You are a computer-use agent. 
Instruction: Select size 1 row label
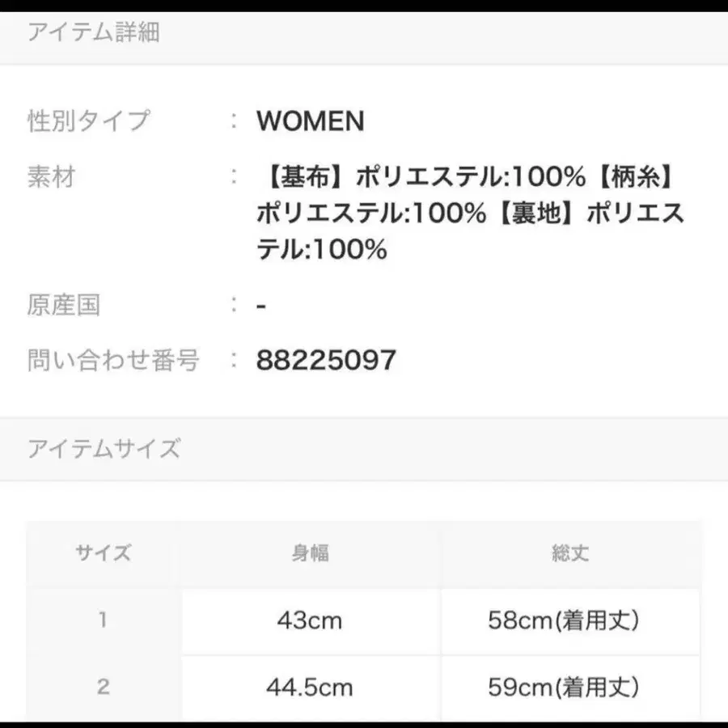pos(104,620)
